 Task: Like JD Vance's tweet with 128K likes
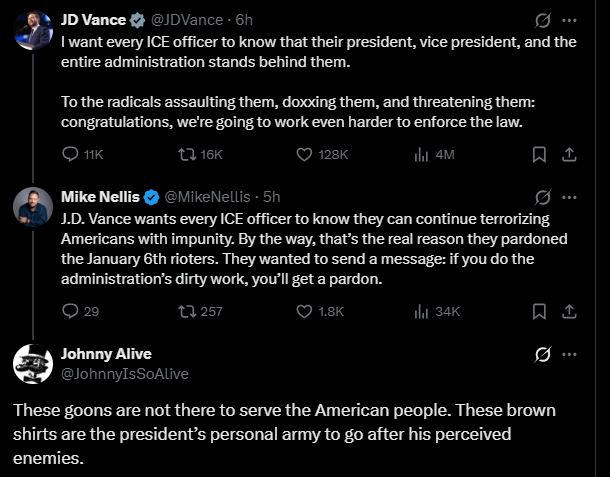[306, 155]
